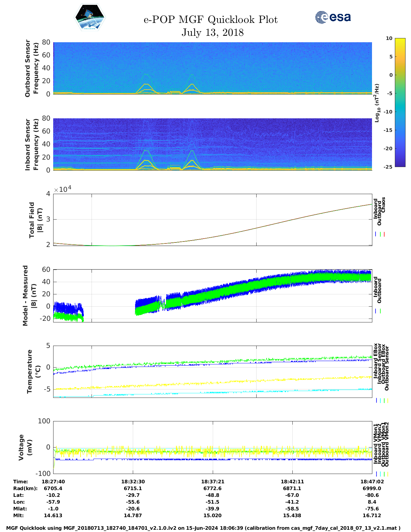Click the Model - Measured |B| plot
The image size is (411, 532).
(212, 295)
